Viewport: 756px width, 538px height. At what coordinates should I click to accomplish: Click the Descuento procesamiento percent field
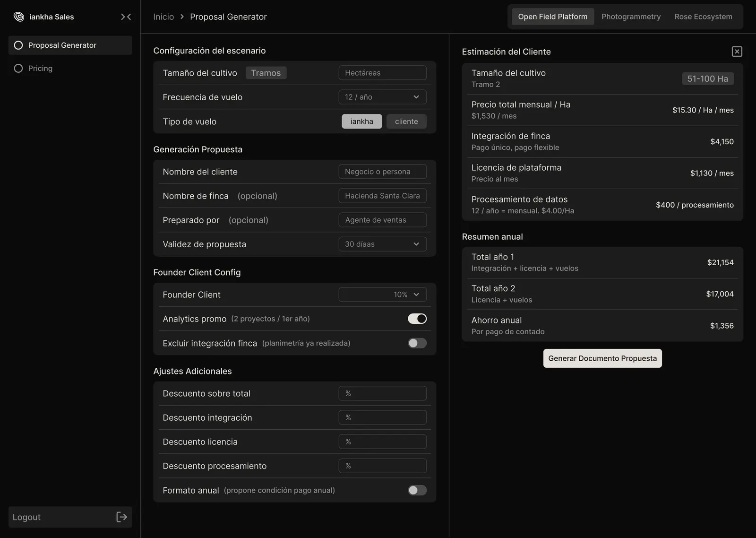[x=383, y=466]
